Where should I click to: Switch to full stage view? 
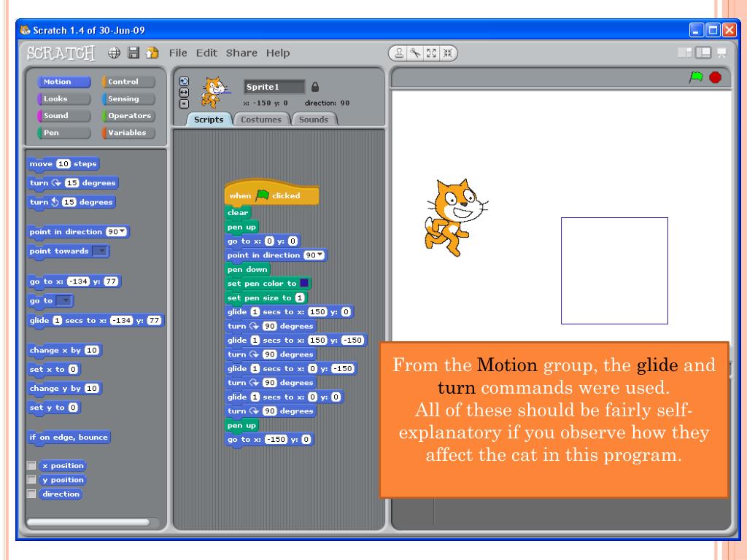[x=703, y=52]
